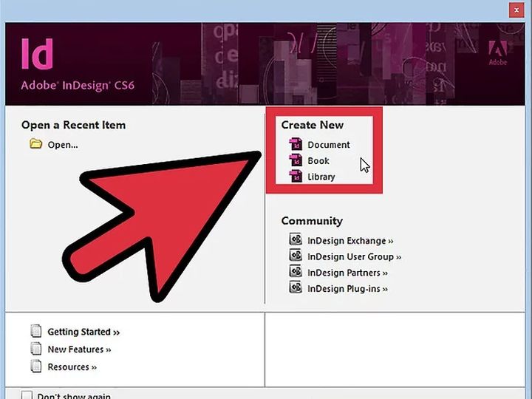The image size is (532, 399).
Task: Click the community icon beside InDesign Partners
Action: coord(296,271)
